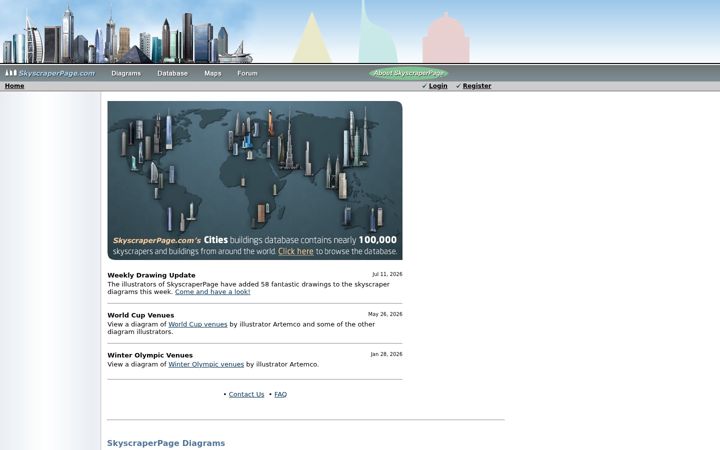Click the pink domed building silhouette
720x450 pixels.
pos(446,39)
